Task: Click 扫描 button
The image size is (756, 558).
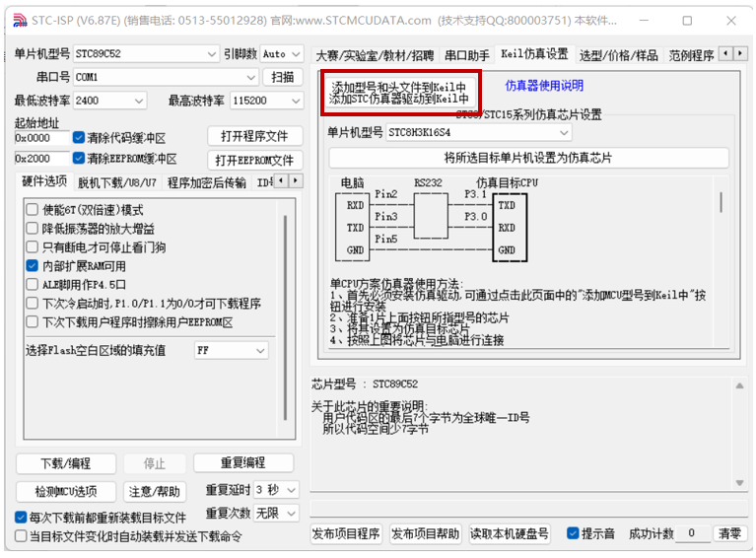Action: (x=283, y=77)
